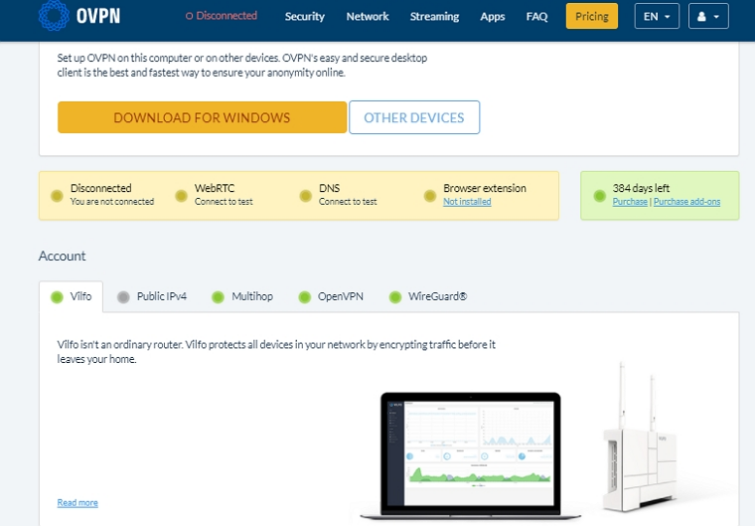
Task: Click Download for Windows button
Action: coord(202,117)
